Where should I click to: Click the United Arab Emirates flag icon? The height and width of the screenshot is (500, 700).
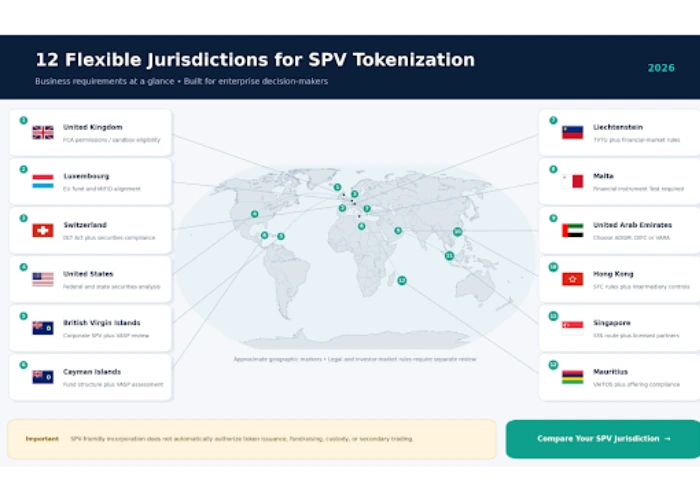pyautogui.click(x=572, y=230)
